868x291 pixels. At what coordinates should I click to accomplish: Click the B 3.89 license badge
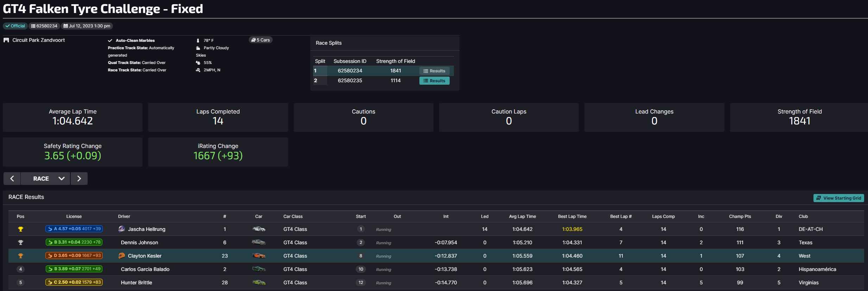pyautogui.click(x=74, y=269)
